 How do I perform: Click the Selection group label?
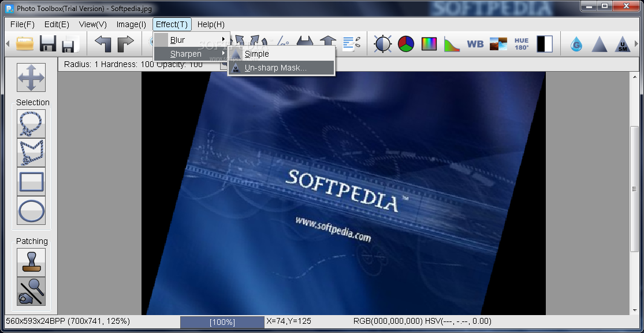(x=33, y=102)
